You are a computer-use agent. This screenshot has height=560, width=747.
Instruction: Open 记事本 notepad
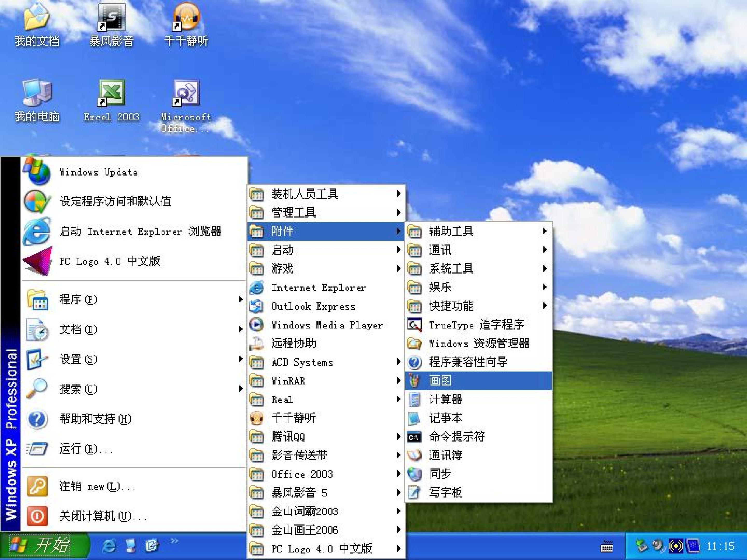[x=479, y=418]
